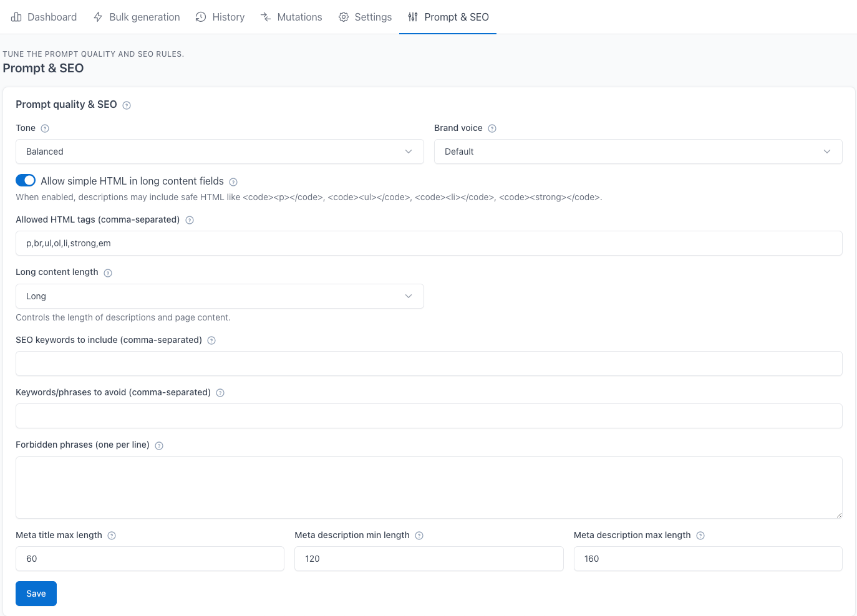The image size is (857, 616).
Task: Click the Meta title max length field
Action: point(150,559)
